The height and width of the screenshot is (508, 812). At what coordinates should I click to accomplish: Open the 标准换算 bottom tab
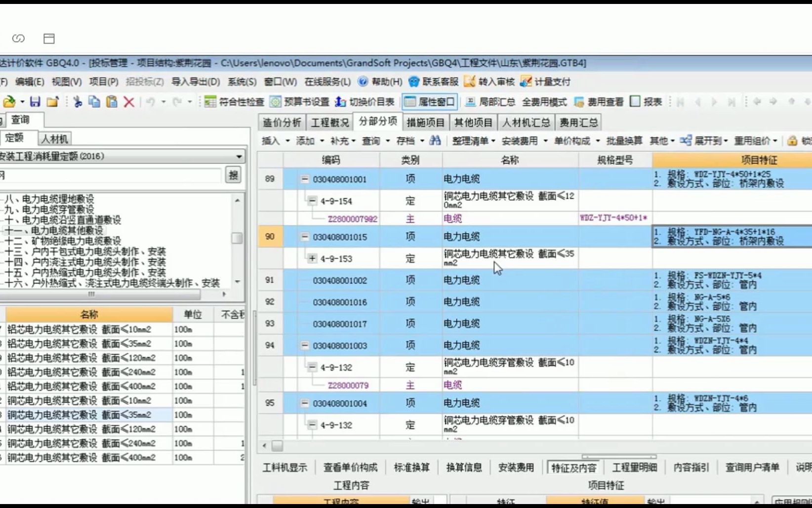412,467
